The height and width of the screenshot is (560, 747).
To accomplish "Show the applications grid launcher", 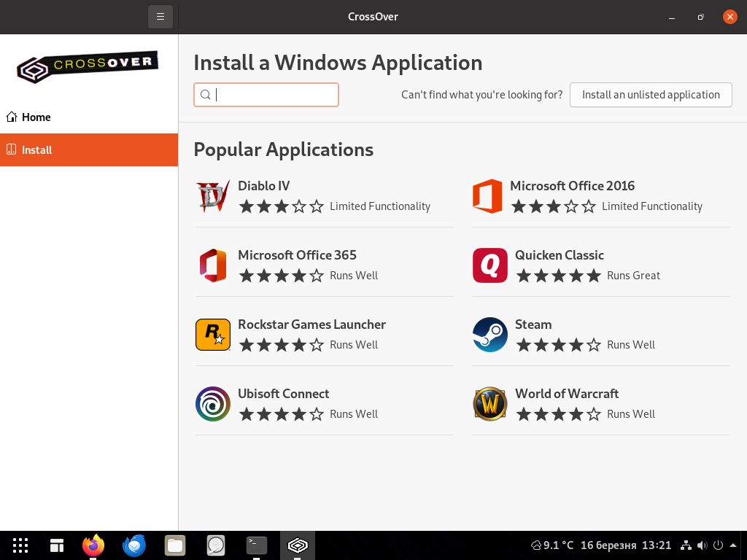I will coord(20,545).
